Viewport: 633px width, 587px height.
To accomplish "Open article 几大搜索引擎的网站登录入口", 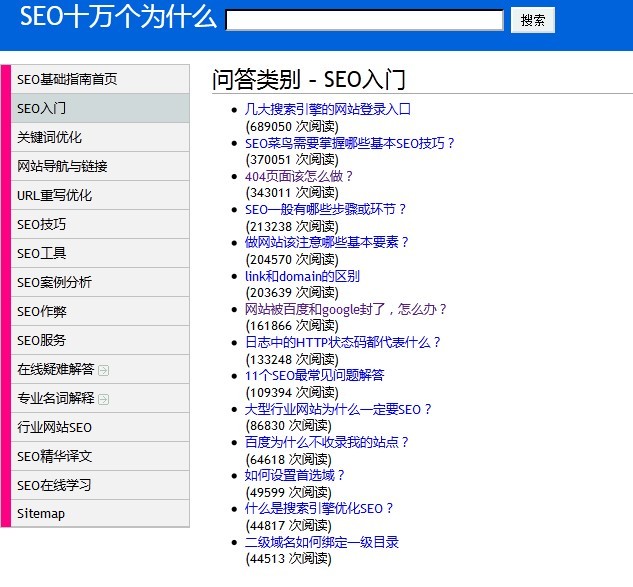I will tap(327, 109).
